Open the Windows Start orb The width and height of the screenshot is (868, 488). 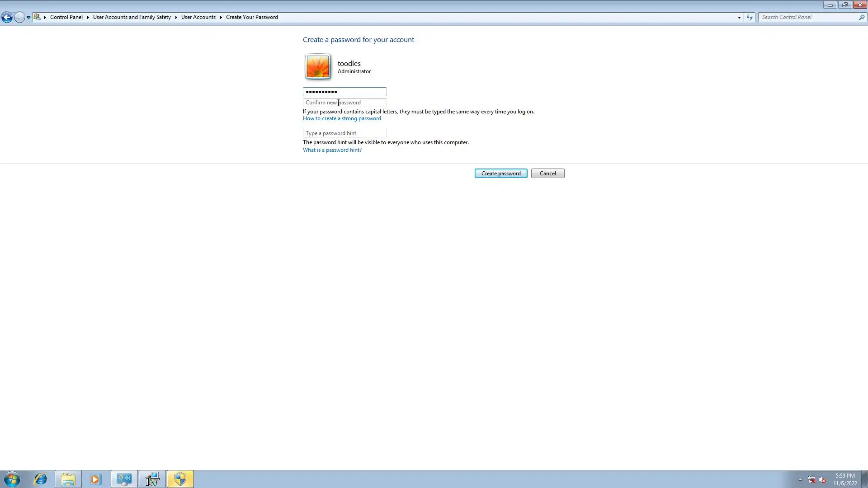12,479
